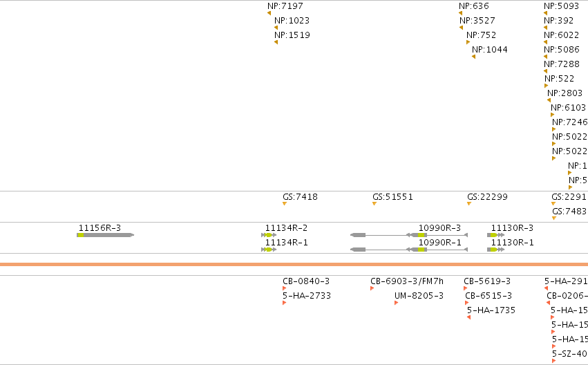Select the 5-SZ-40 insertion label
This screenshot has height=365, width=588.
coord(569,354)
